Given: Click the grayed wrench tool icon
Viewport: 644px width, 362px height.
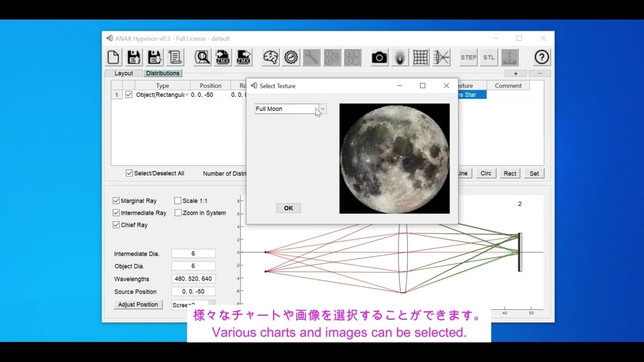Looking at the screenshot, I should (x=311, y=57).
